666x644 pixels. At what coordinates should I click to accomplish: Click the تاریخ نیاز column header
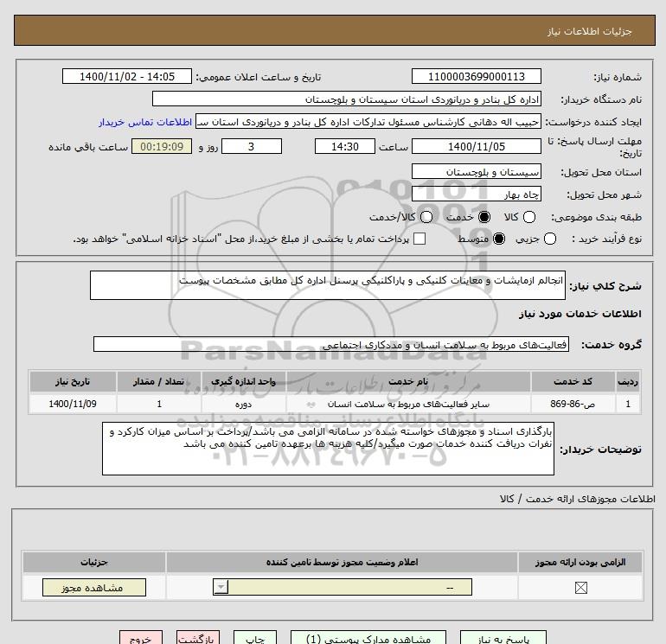(x=73, y=381)
